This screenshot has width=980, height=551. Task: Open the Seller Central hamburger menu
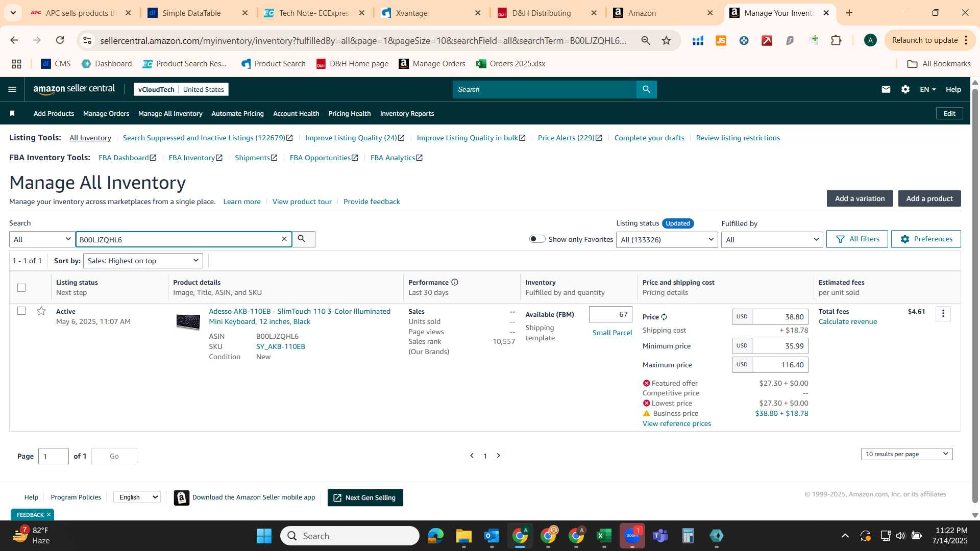pyautogui.click(x=12, y=89)
